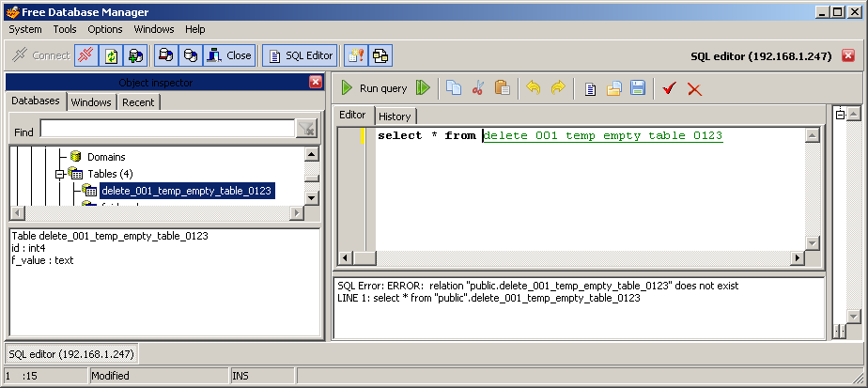
Task: Click into the Find text field
Action: pyautogui.click(x=166, y=129)
